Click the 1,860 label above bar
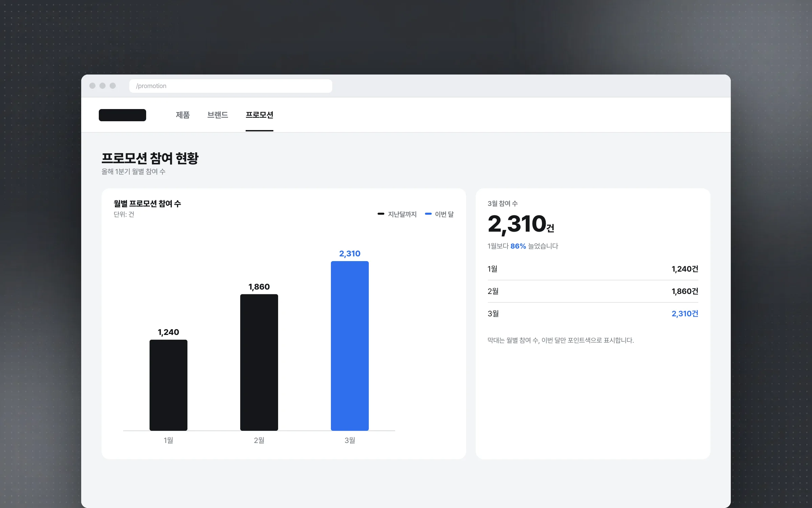This screenshot has height=508, width=812. [259, 287]
